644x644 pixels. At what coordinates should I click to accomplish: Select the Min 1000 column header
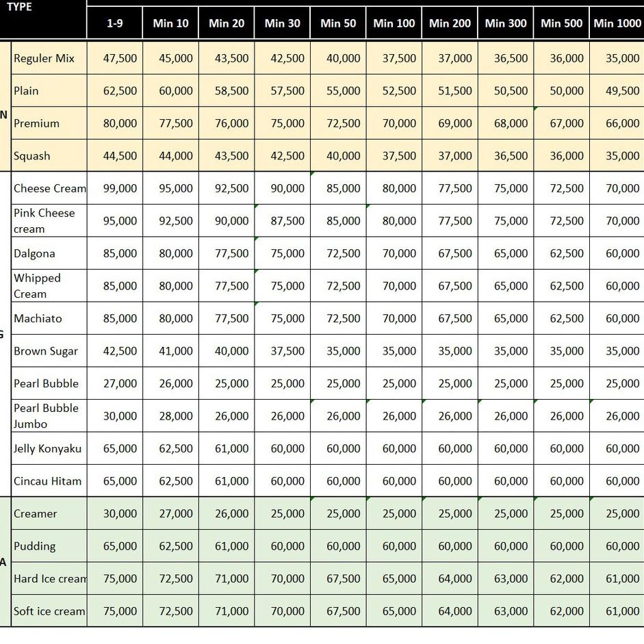point(617,23)
